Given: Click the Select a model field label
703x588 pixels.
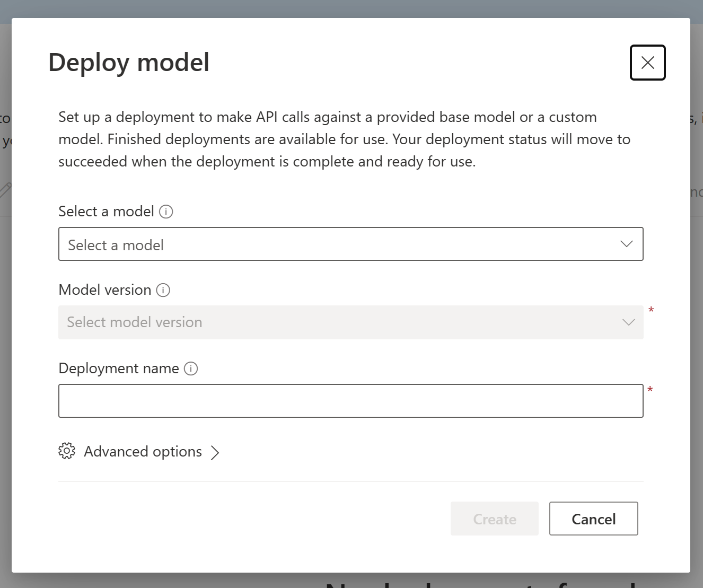Looking at the screenshot, I should 106,212.
